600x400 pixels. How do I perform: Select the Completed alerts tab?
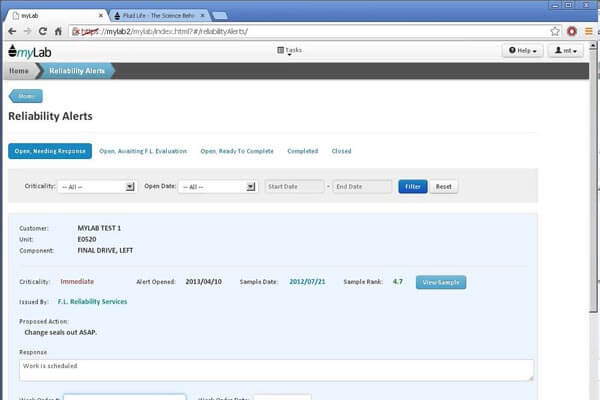pos(302,151)
